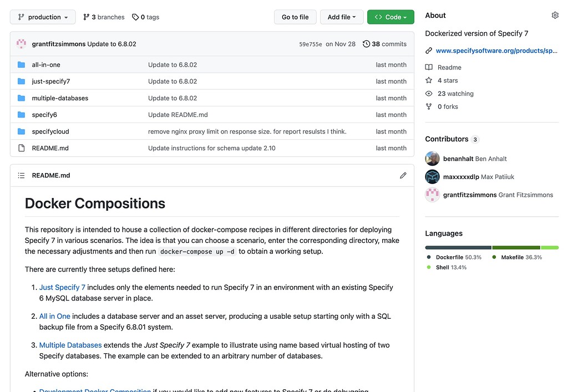568x392 pixels.
Task: Open the production branch dropdown
Action: click(43, 17)
